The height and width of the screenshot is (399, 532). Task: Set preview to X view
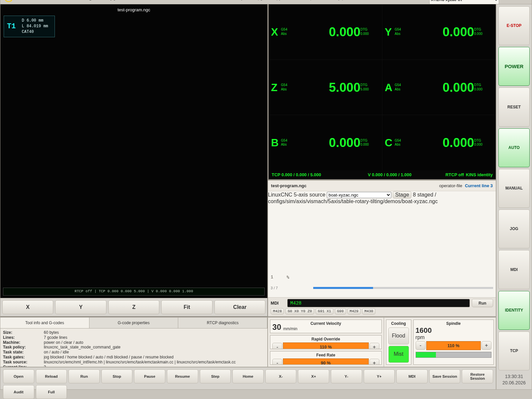click(x=28, y=307)
